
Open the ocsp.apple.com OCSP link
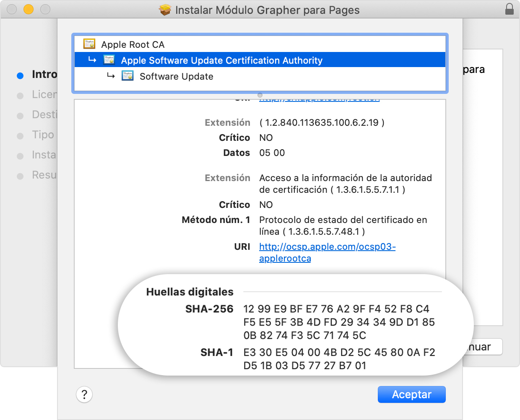(x=327, y=252)
